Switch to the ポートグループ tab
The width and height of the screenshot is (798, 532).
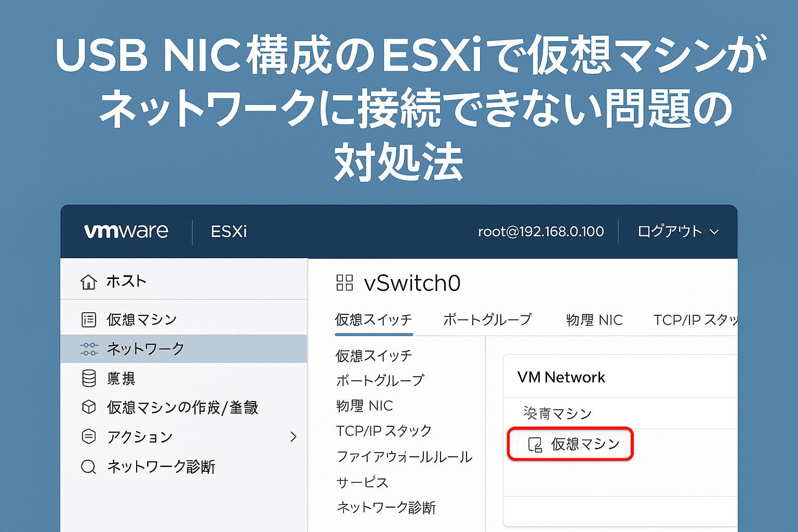pyautogui.click(x=487, y=320)
